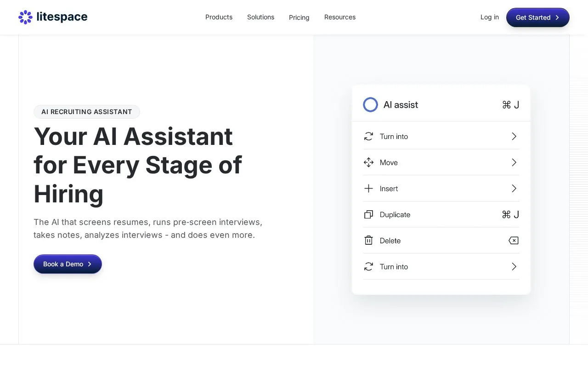Click the Your AI Assistant headline
588x368 pixels.
click(x=138, y=165)
